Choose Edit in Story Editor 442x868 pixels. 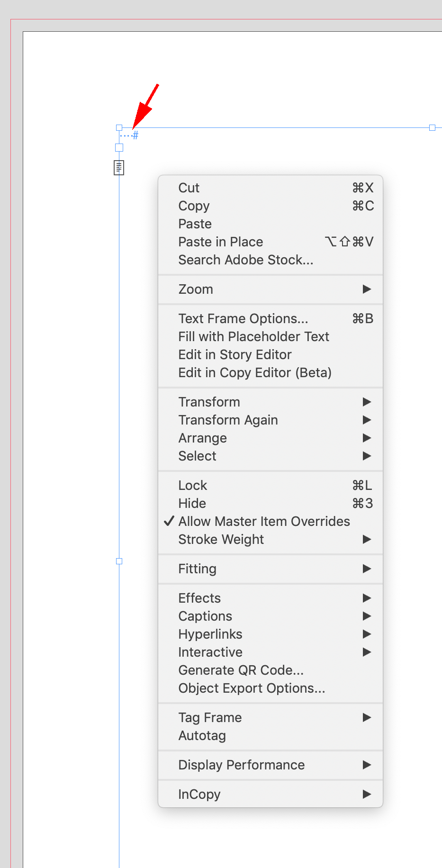(x=235, y=354)
